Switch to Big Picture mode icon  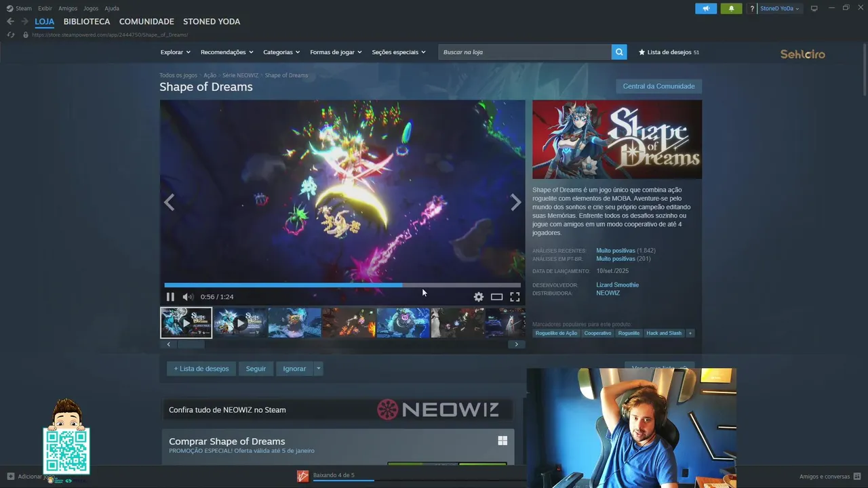coord(814,8)
